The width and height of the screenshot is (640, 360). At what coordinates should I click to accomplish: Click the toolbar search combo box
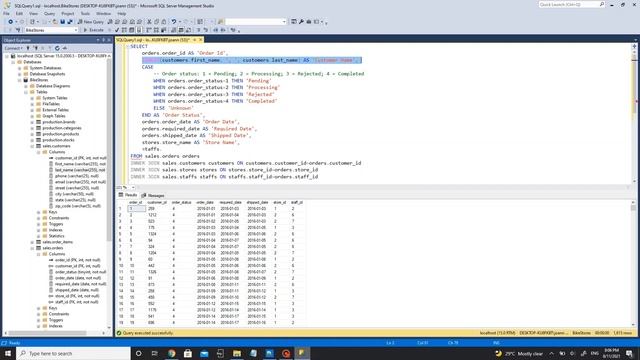click(x=256, y=22)
